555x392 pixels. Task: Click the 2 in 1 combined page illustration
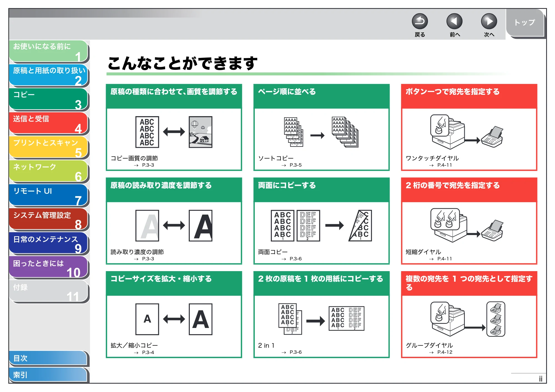tap(321, 319)
